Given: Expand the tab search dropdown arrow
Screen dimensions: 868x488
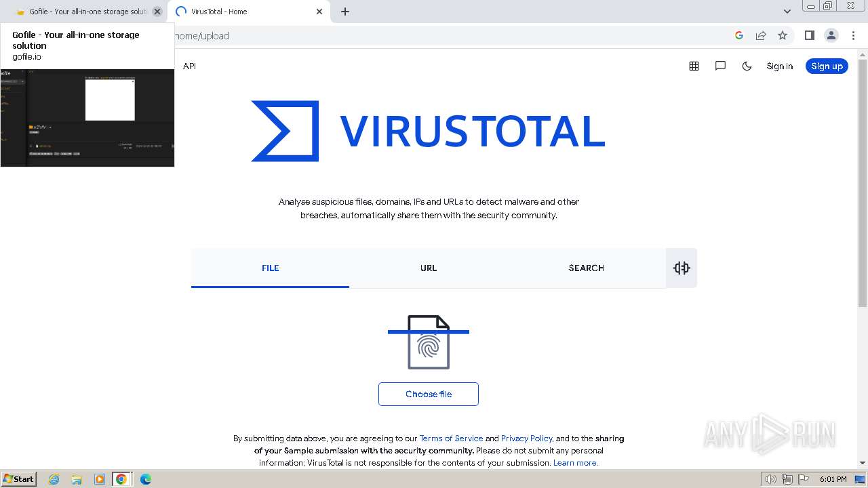Looking at the screenshot, I should coord(787,12).
